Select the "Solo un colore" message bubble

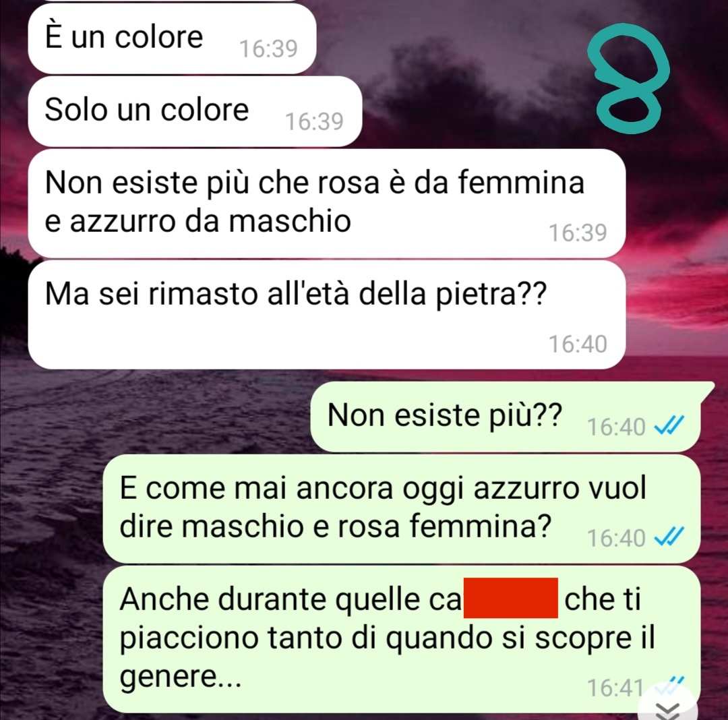click(x=195, y=111)
